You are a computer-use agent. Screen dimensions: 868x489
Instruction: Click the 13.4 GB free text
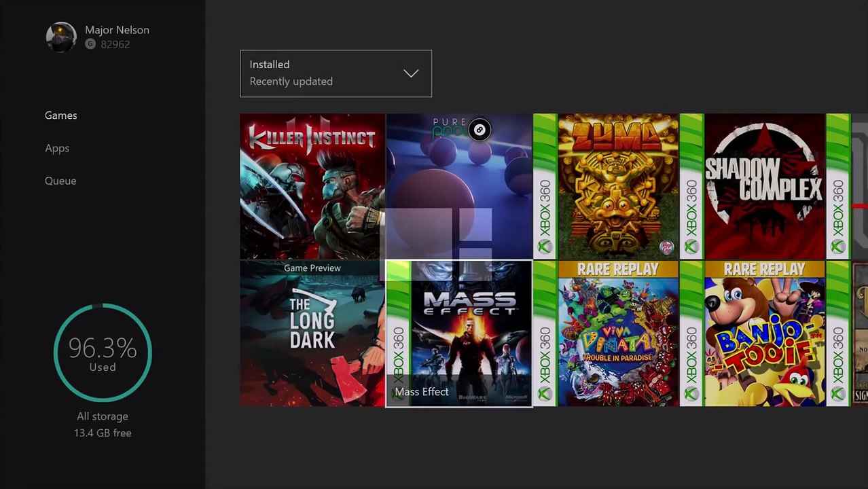(103, 433)
